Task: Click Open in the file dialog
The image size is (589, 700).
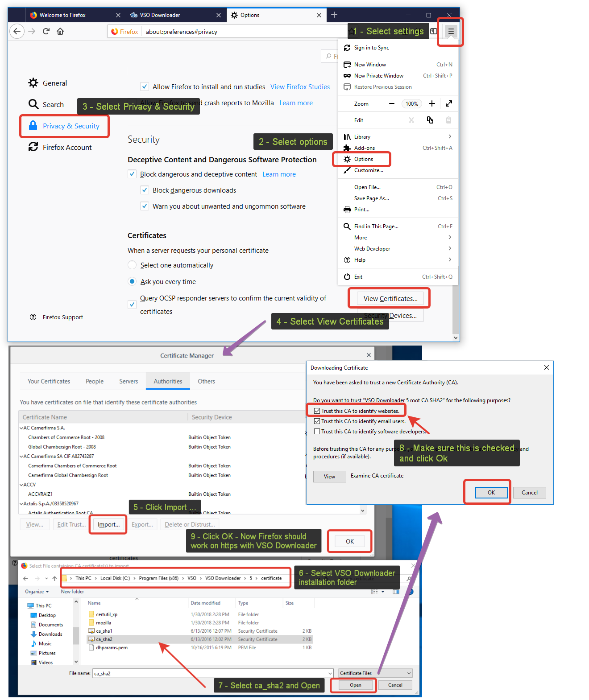Action: (x=356, y=685)
